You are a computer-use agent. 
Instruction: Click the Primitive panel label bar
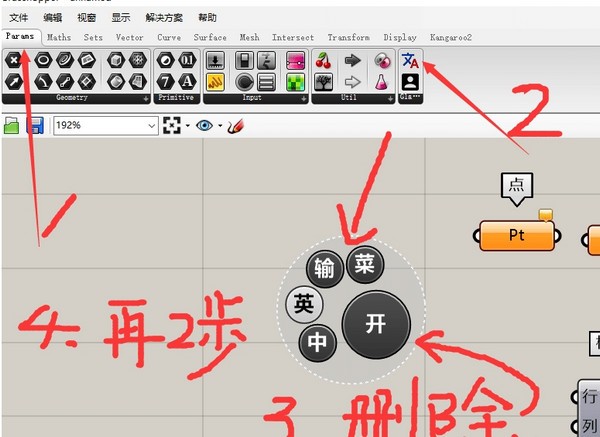pos(176,98)
